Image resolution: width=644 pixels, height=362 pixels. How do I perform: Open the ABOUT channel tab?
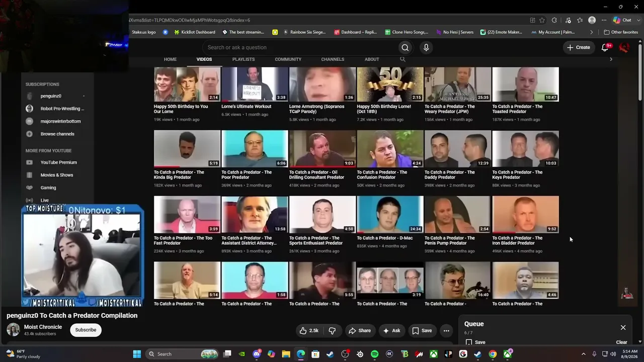pyautogui.click(x=372, y=59)
